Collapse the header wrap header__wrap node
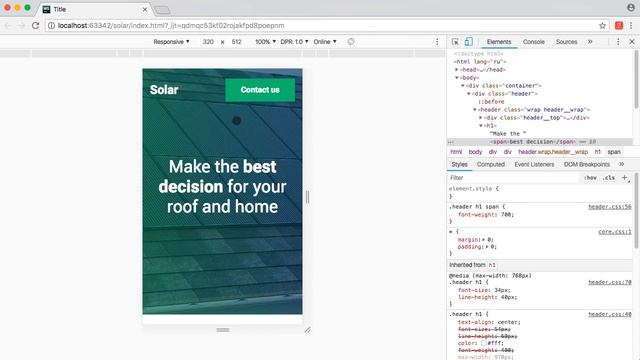 [x=475, y=110]
